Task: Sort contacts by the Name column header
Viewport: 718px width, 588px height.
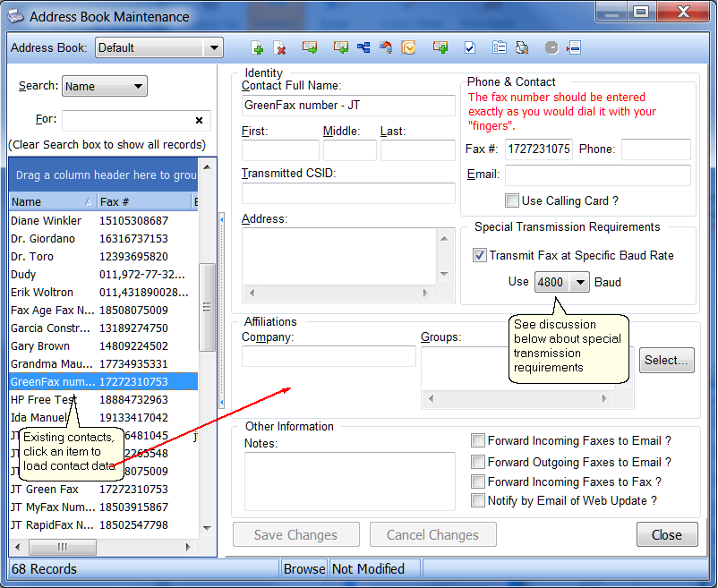Action: pyautogui.click(x=50, y=202)
